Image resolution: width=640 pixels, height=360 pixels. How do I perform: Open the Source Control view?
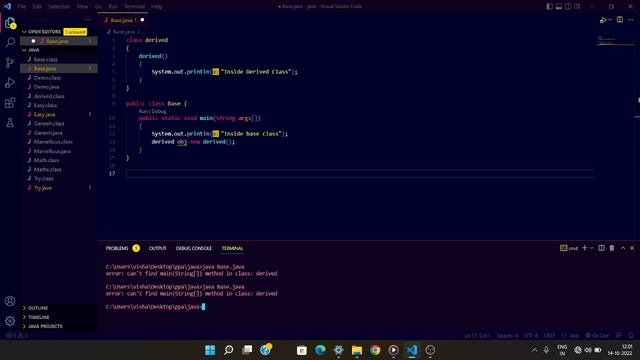10,62
